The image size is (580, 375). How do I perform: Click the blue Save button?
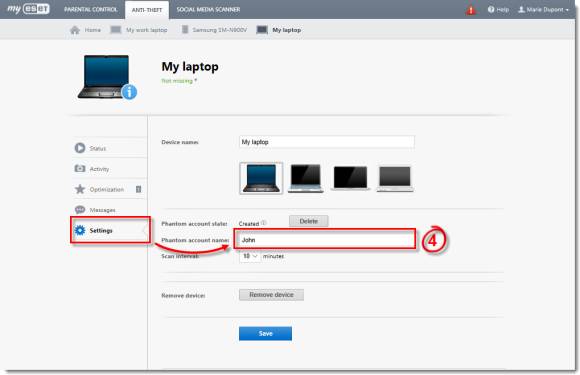[265, 333]
